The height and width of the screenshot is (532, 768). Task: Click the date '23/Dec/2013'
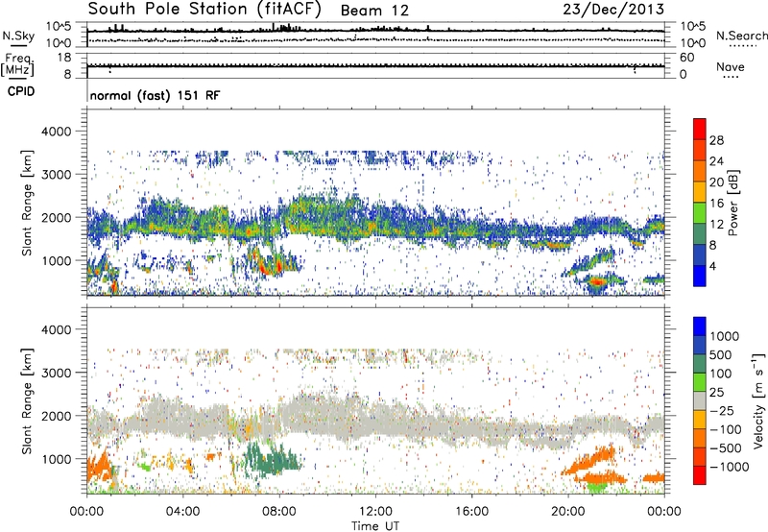pos(613,10)
